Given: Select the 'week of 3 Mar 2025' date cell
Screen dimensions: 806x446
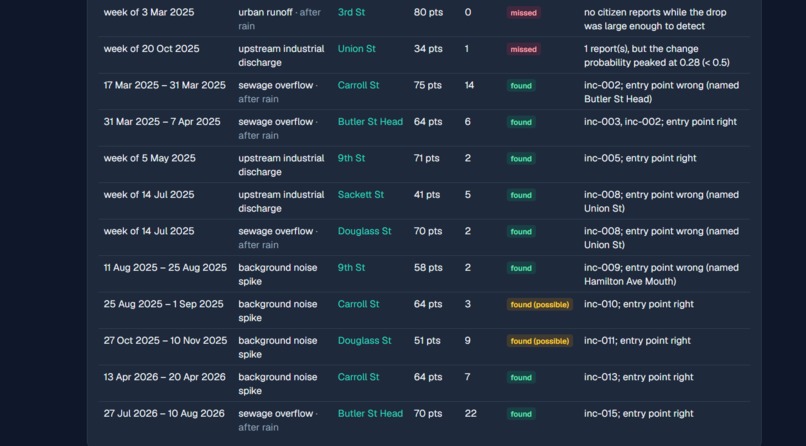Looking at the screenshot, I should (149, 12).
